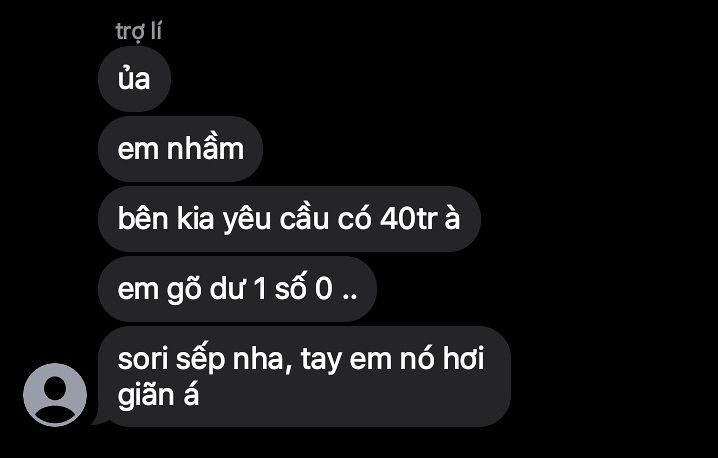Select the "em nhầm" message bubble
The height and width of the screenshot is (458, 718).
(x=180, y=149)
